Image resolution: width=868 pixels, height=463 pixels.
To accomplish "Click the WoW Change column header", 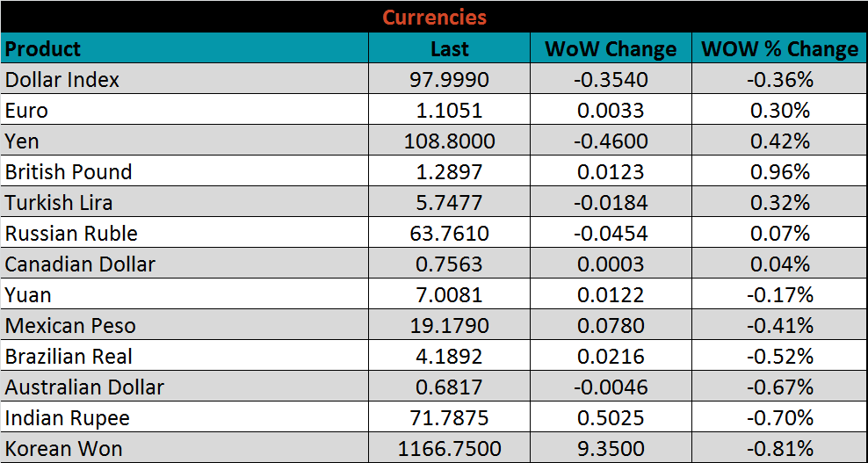I will (611, 49).
